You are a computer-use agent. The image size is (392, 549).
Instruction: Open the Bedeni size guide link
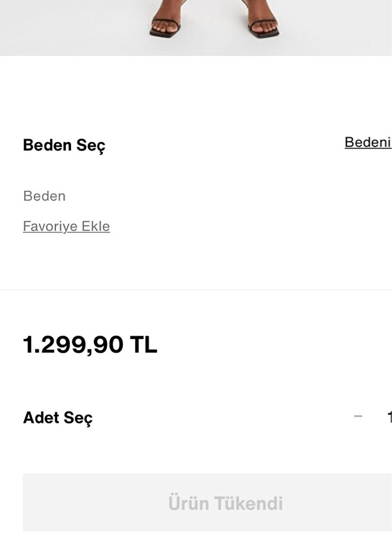point(367,142)
